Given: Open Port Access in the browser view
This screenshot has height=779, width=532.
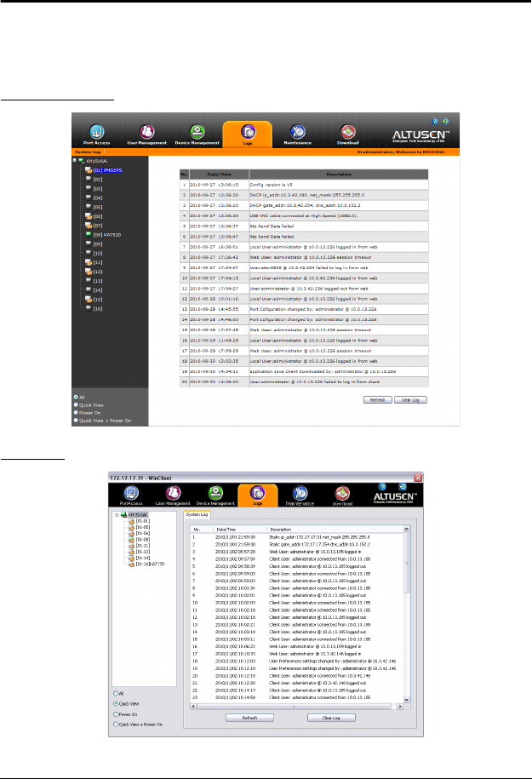Looking at the screenshot, I should (96, 135).
